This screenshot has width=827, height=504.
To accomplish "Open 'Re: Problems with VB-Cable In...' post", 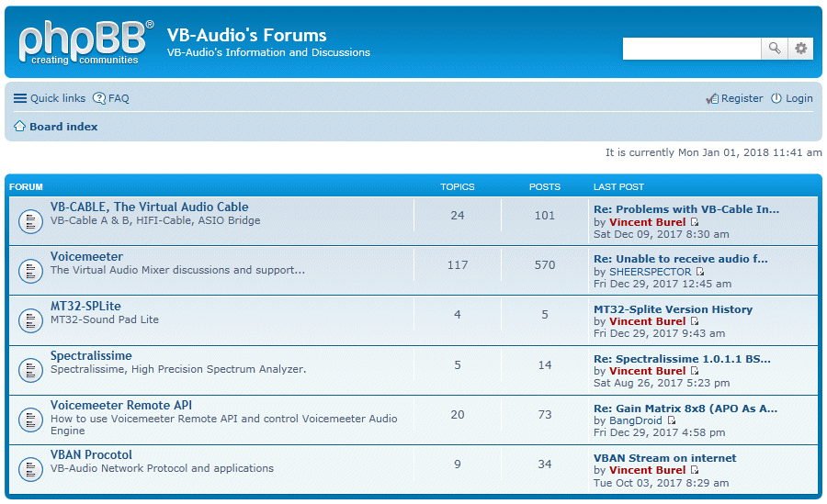I will [686, 209].
